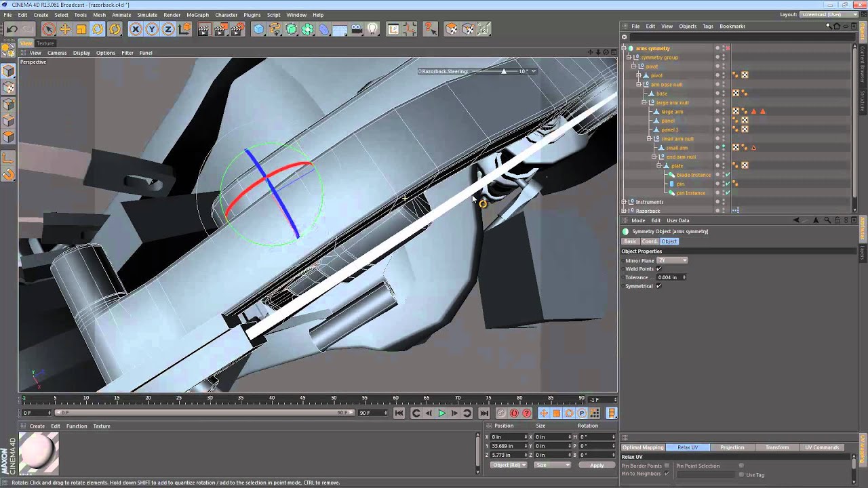Click the Apply coordinates button
868x488 pixels.
click(x=597, y=465)
